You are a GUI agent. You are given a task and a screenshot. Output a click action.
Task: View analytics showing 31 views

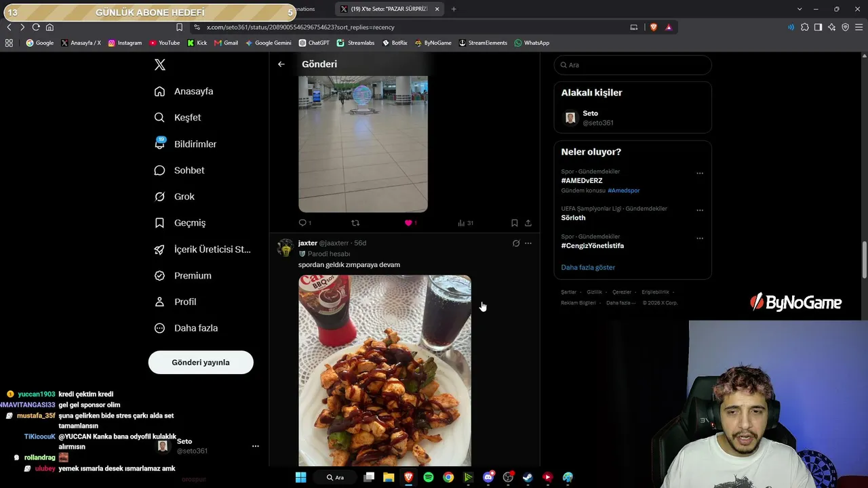[465, 223]
